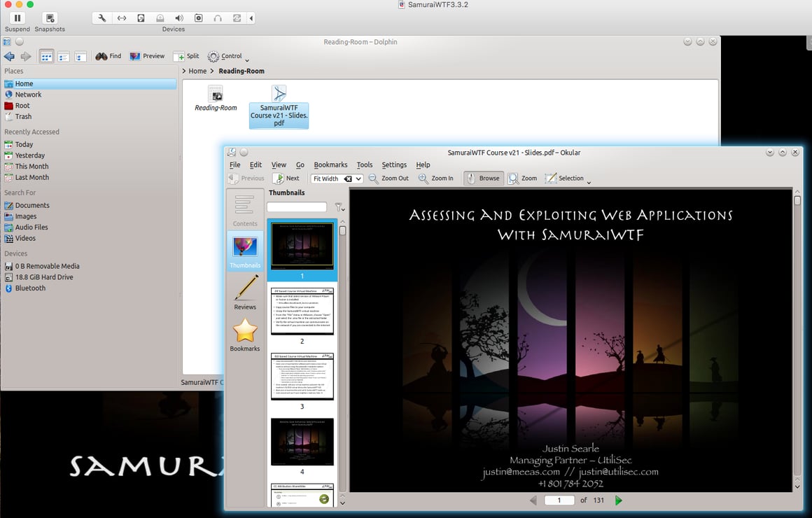This screenshot has width=812, height=518.
Task: Toggle Preview in Dolphin toolbar
Action: tap(147, 56)
